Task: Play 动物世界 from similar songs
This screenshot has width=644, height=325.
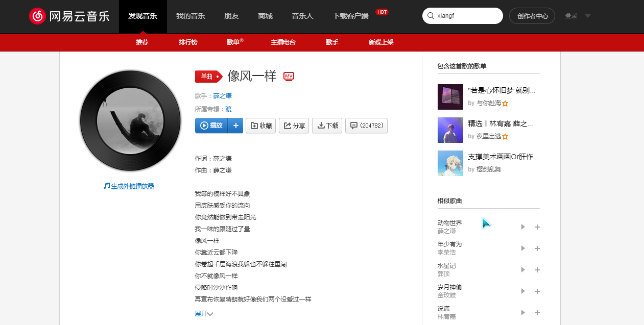Action: pyautogui.click(x=523, y=227)
